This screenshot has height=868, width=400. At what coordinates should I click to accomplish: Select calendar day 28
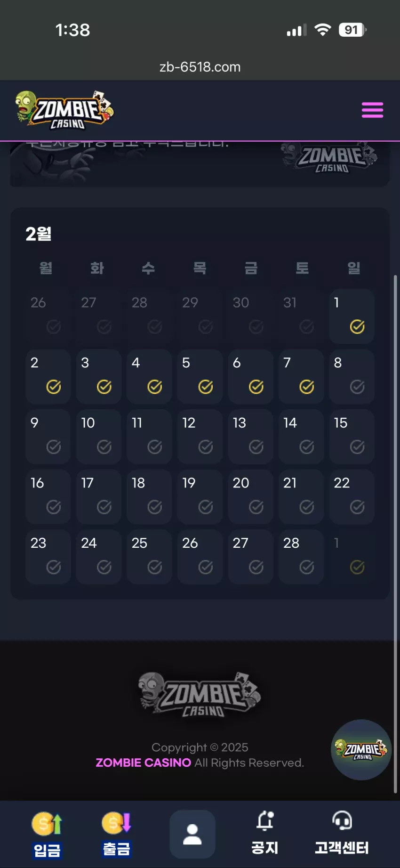(x=301, y=557)
